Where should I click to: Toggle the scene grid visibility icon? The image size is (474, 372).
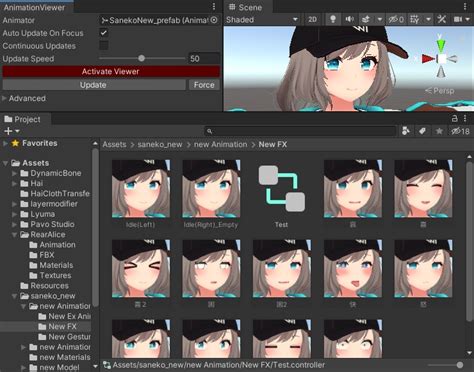click(414, 19)
